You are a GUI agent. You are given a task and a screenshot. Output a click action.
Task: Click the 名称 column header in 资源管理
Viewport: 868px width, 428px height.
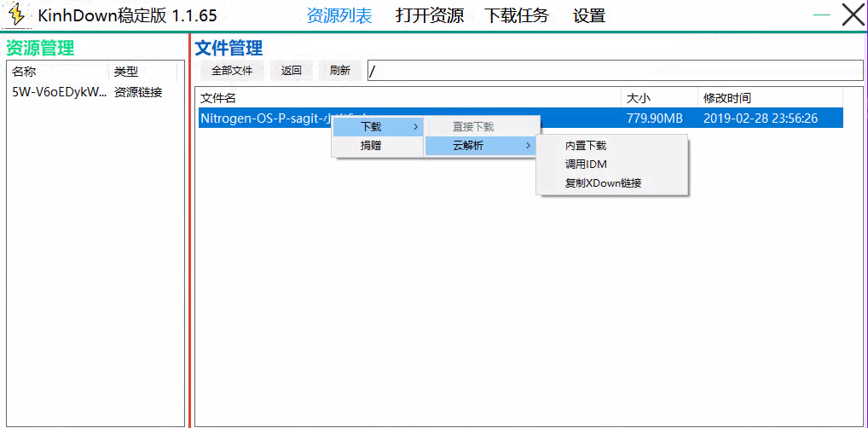click(58, 72)
